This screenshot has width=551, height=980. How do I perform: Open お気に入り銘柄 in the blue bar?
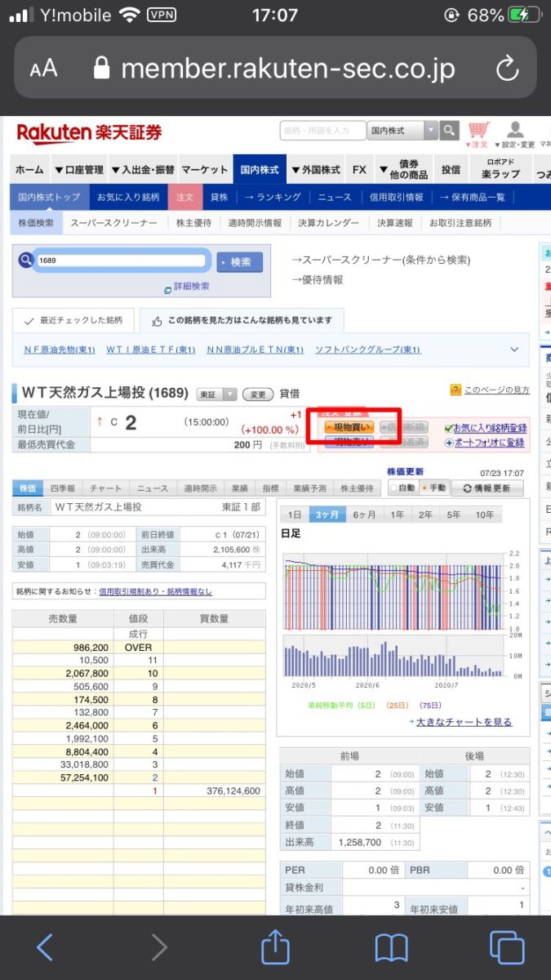coord(128,197)
